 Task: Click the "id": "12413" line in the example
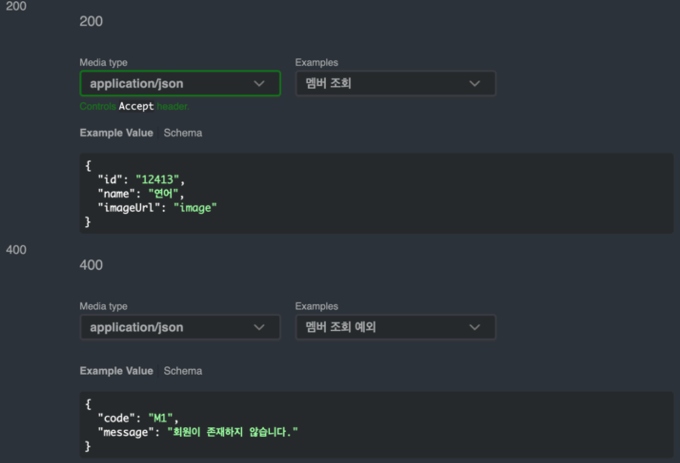[141, 179]
